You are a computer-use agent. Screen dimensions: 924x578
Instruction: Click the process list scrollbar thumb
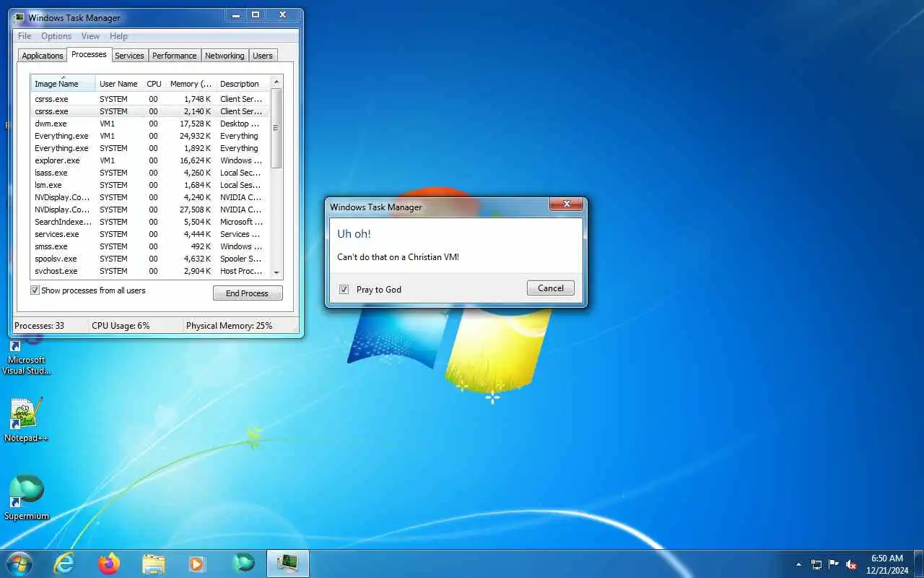[276, 128]
